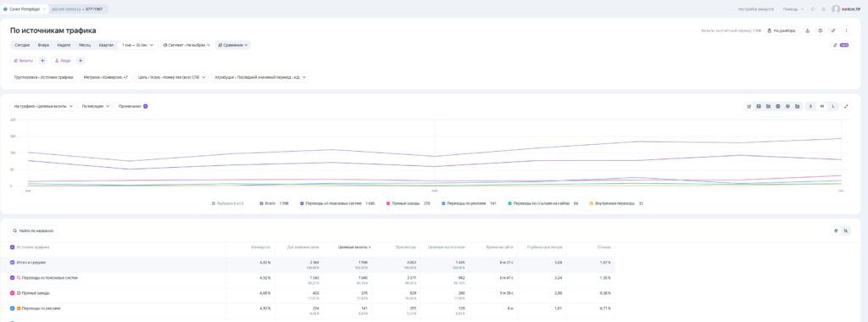Toggle Переходы по ссылкам на сайтах legend
868x322 pixels.
click(543, 203)
